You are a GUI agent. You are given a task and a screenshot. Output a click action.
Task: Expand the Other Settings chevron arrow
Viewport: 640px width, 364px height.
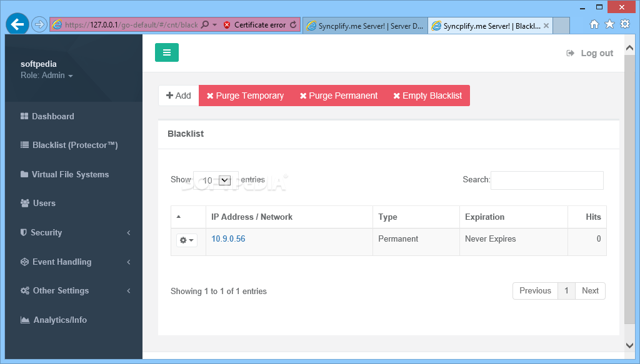(129, 291)
